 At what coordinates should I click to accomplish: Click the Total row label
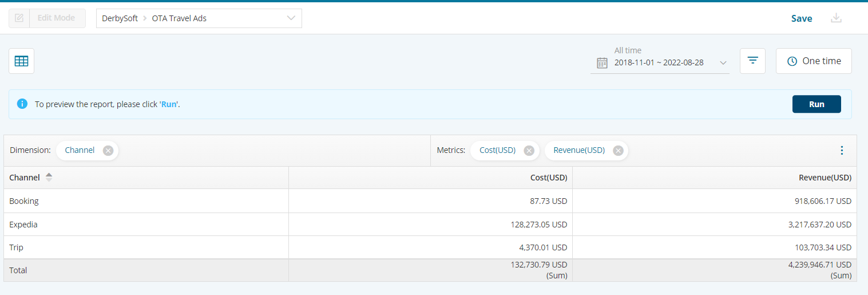pyautogui.click(x=18, y=270)
